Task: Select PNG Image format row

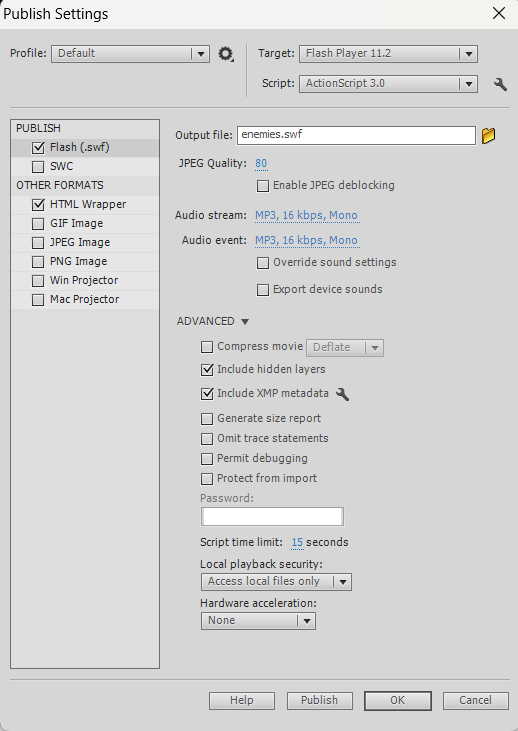Action: point(85,262)
